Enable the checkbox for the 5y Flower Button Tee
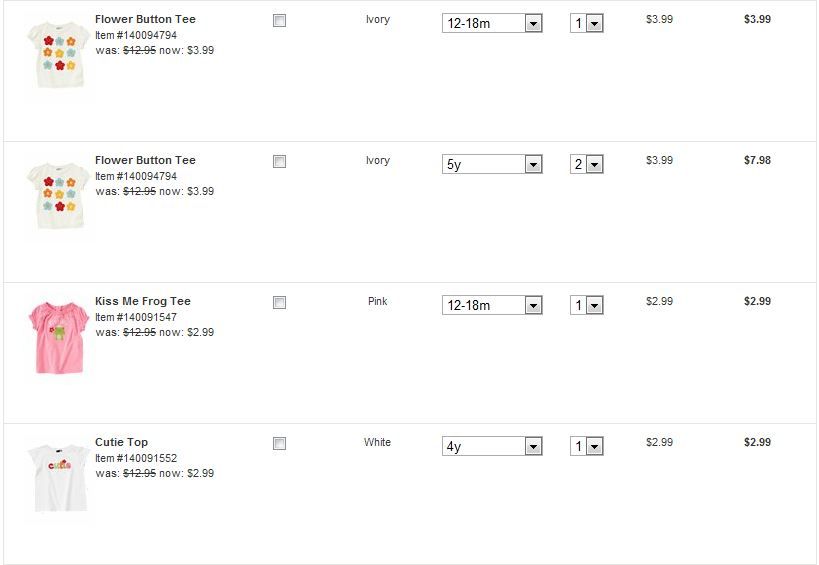 pyautogui.click(x=280, y=161)
